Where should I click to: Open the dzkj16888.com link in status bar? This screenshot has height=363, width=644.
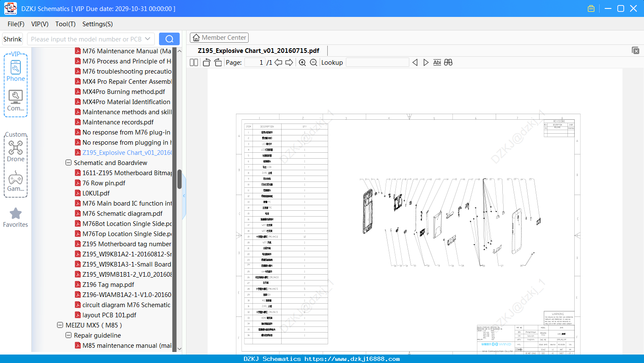tap(352, 359)
